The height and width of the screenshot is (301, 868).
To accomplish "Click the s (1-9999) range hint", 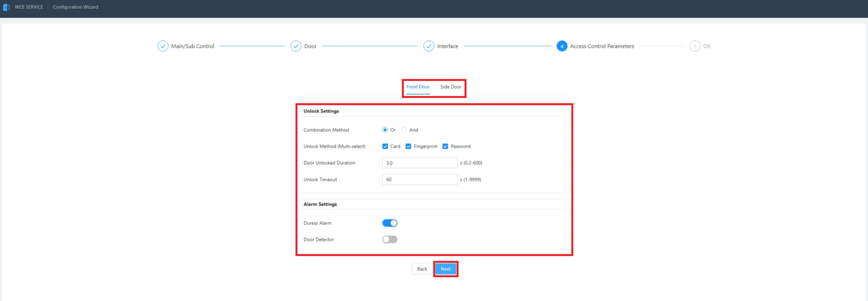I will coord(470,179).
